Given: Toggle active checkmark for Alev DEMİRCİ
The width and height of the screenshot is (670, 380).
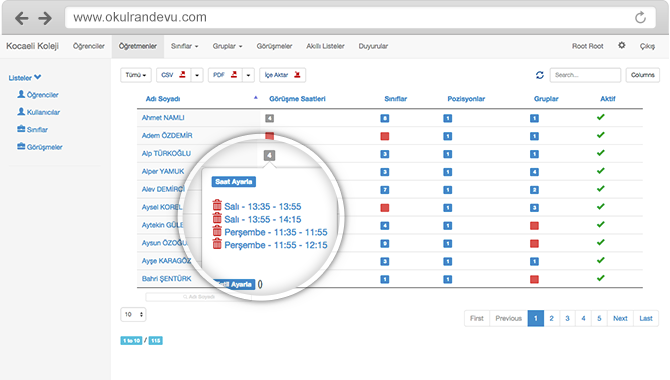Looking at the screenshot, I should pos(601,189).
